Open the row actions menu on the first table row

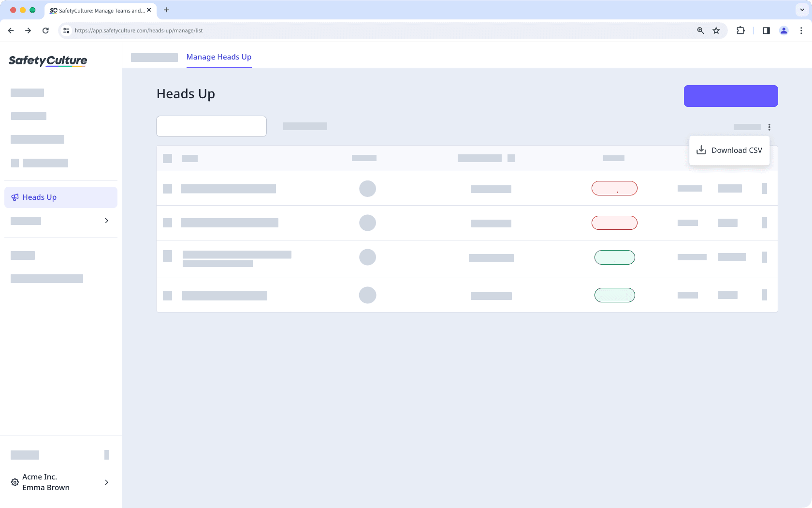(765, 188)
